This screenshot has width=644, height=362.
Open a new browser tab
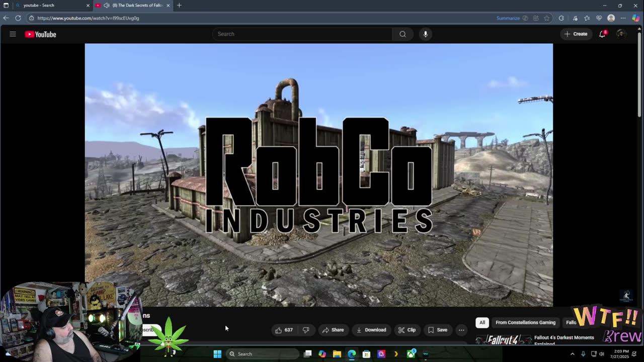point(179,6)
